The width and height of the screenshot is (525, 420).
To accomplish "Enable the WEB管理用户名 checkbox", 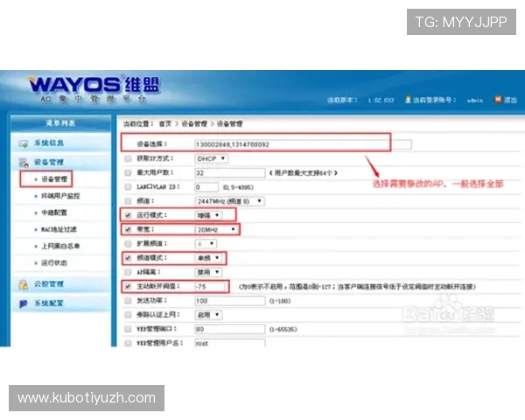I will point(128,343).
